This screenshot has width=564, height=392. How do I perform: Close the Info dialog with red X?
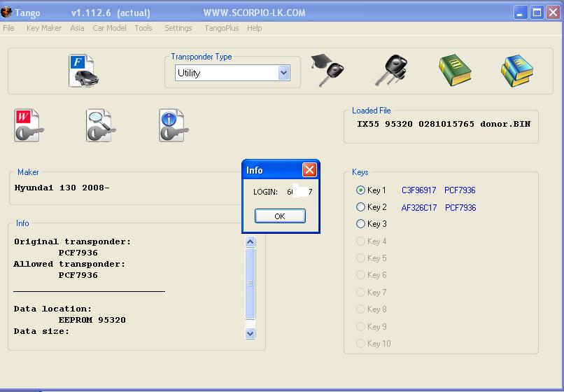pos(309,170)
